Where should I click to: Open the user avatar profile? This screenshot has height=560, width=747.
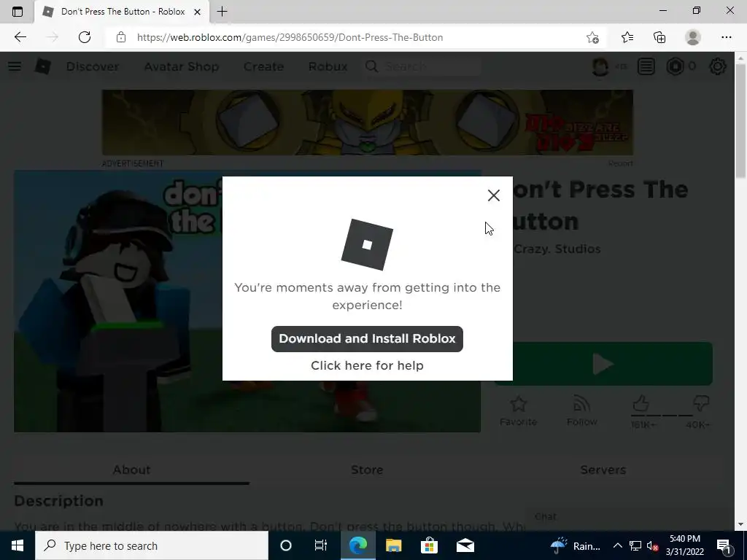(x=600, y=66)
